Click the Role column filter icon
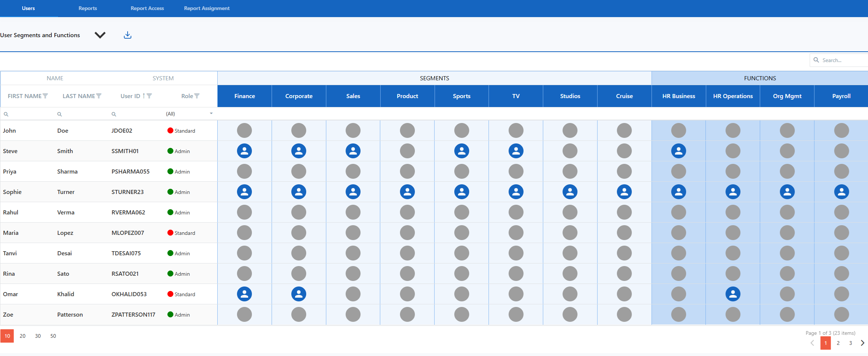 pos(197,96)
